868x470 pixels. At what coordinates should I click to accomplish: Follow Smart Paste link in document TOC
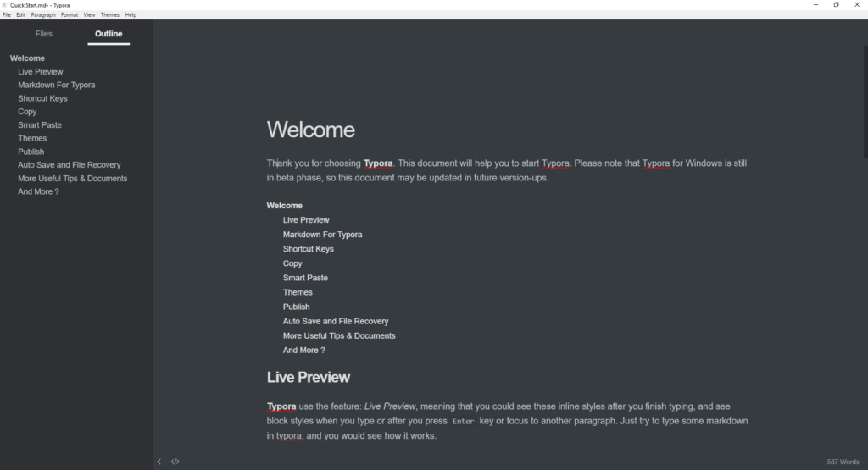(305, 278)
